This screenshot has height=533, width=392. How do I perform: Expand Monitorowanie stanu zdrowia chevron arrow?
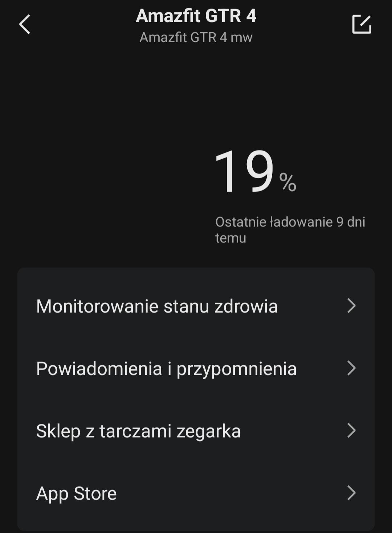point(351,306)
